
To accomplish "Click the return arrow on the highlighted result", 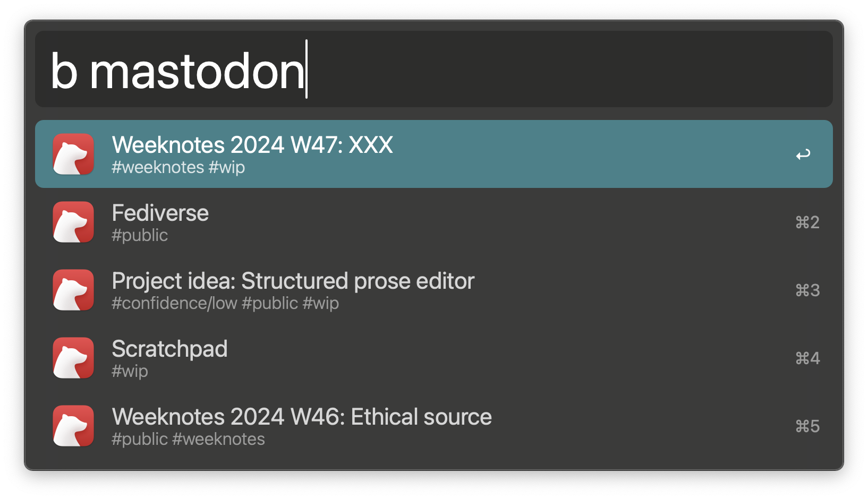I will (x=804, y=154).
